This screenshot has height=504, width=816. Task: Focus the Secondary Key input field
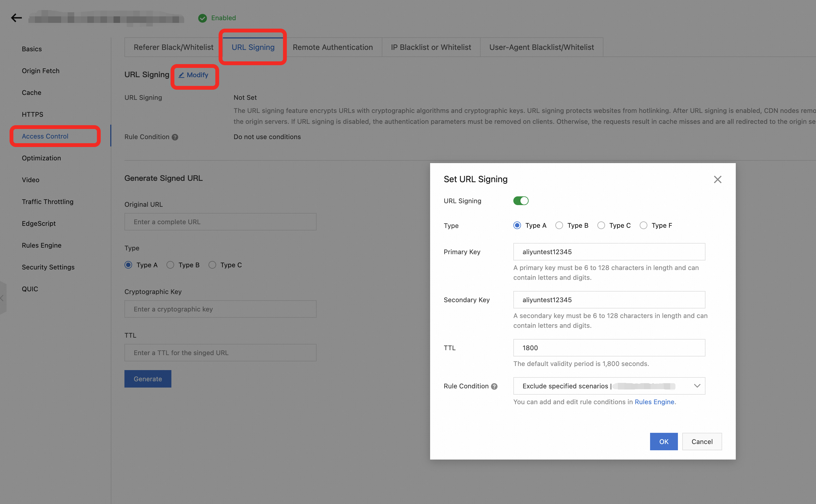tap(609, 300)
